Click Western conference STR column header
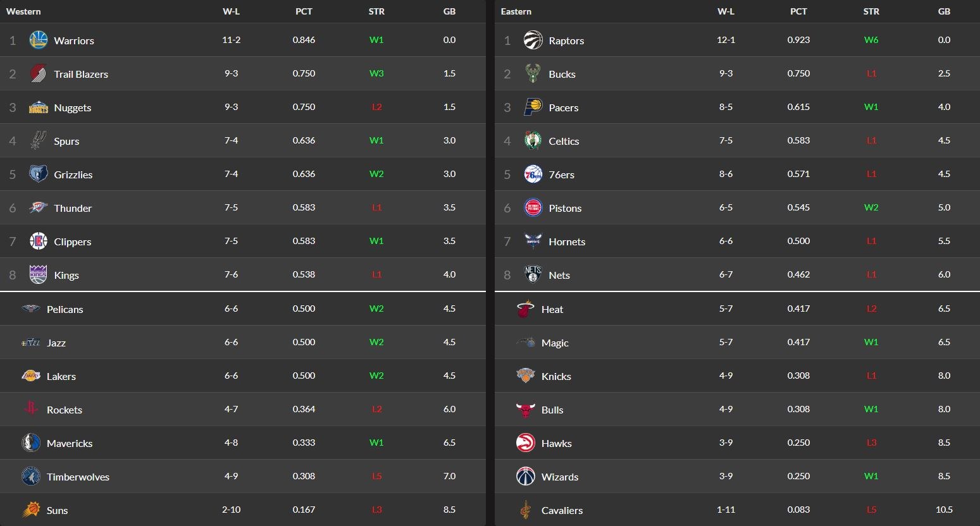Screen dimensions: 980x526 [x=376, y=11]
